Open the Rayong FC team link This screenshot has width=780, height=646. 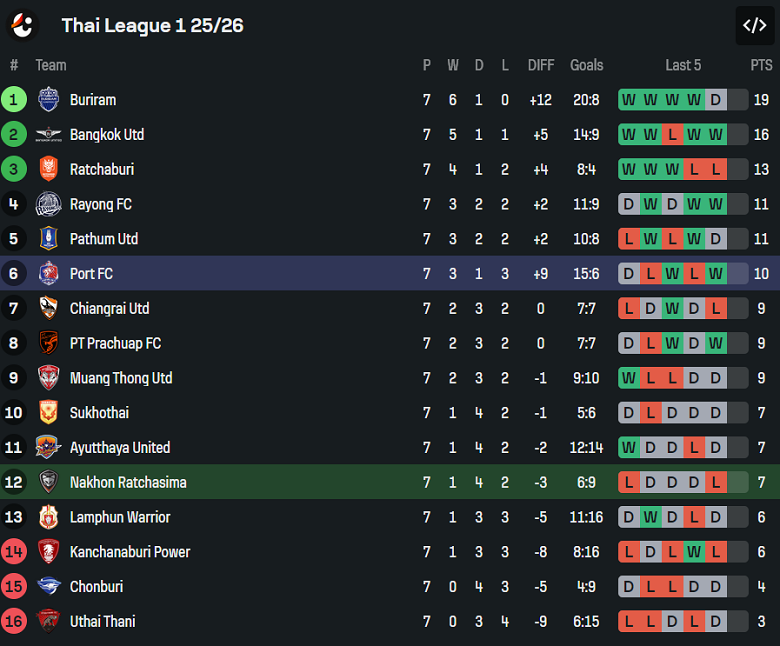pyautogui.click(x=100, y=204)
